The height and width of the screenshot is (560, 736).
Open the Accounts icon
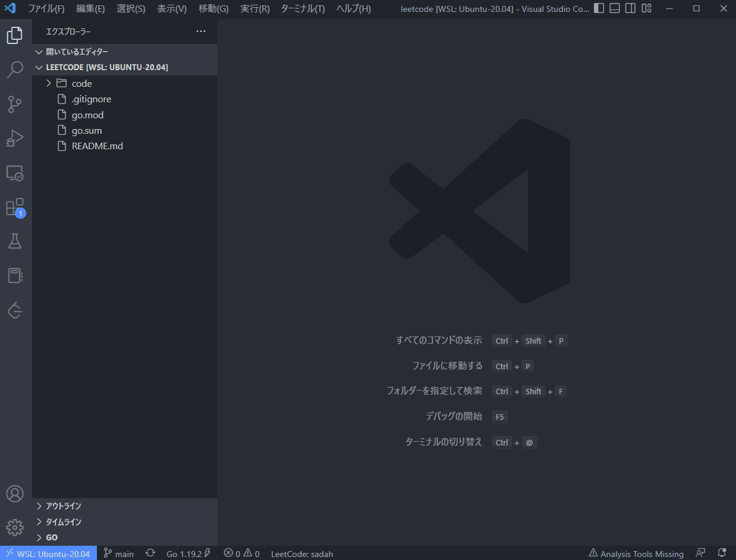point(15,494)
